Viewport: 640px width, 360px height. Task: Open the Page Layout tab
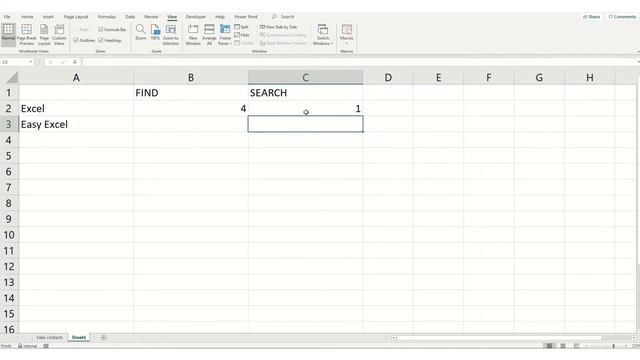tap(76, 17)
